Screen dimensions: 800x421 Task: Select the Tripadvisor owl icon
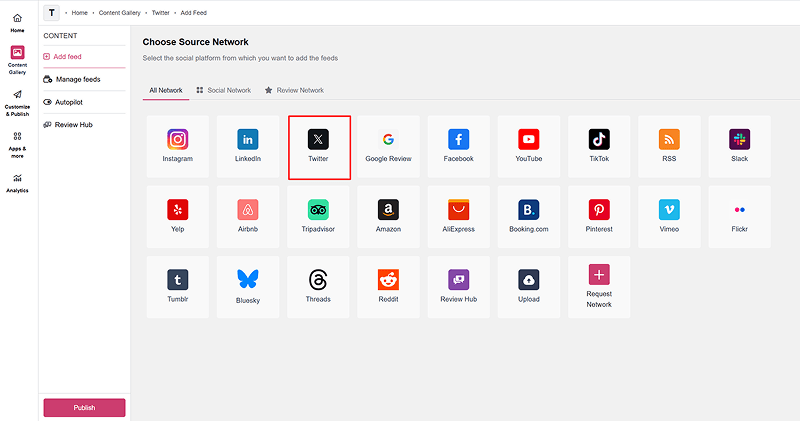point(318,210)
